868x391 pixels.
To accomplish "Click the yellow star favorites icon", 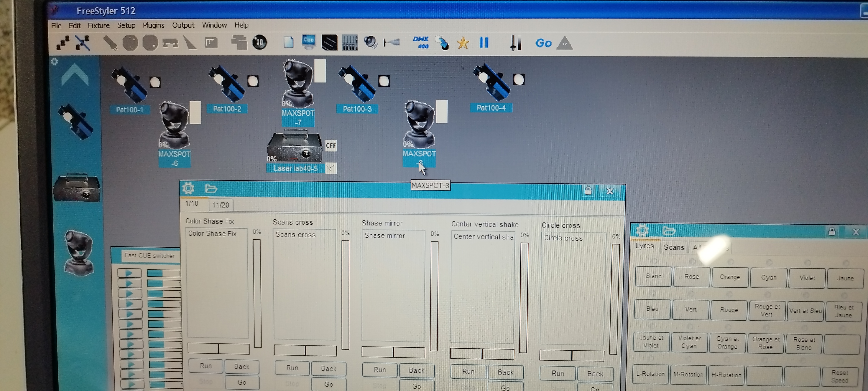I will tap(463, 43).
